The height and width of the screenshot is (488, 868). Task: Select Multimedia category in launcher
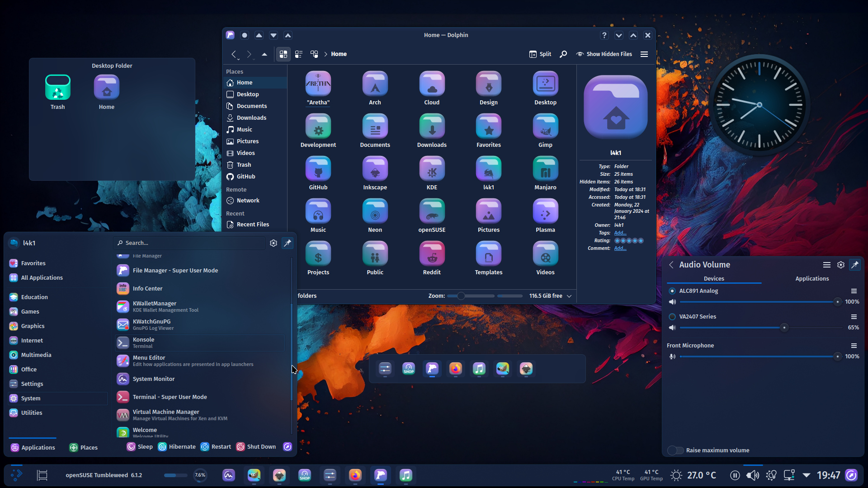coord(57,355)
